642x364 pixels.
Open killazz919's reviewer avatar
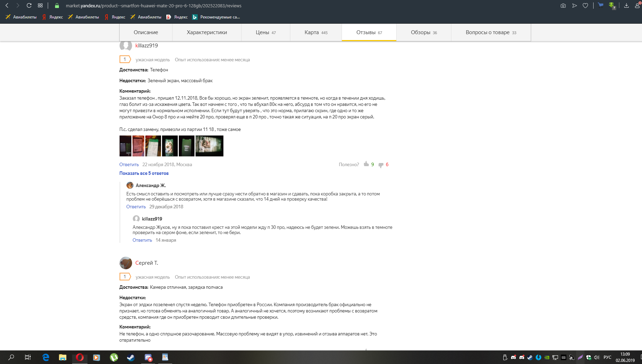coord(125,46)
